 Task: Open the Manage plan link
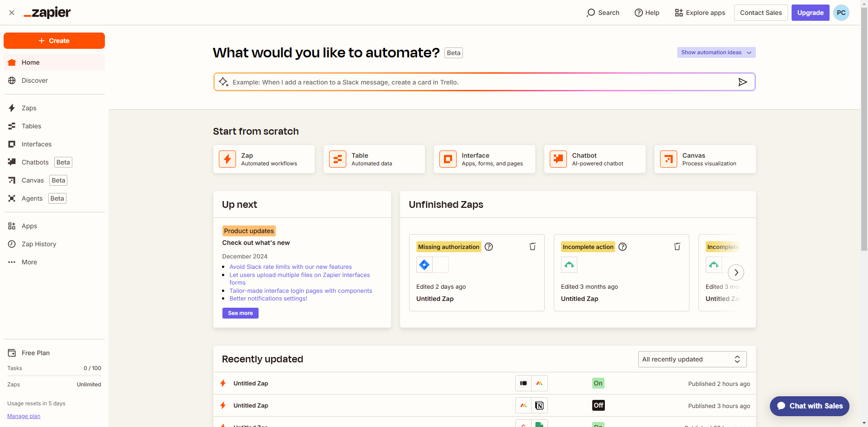[x=24, y=416]
